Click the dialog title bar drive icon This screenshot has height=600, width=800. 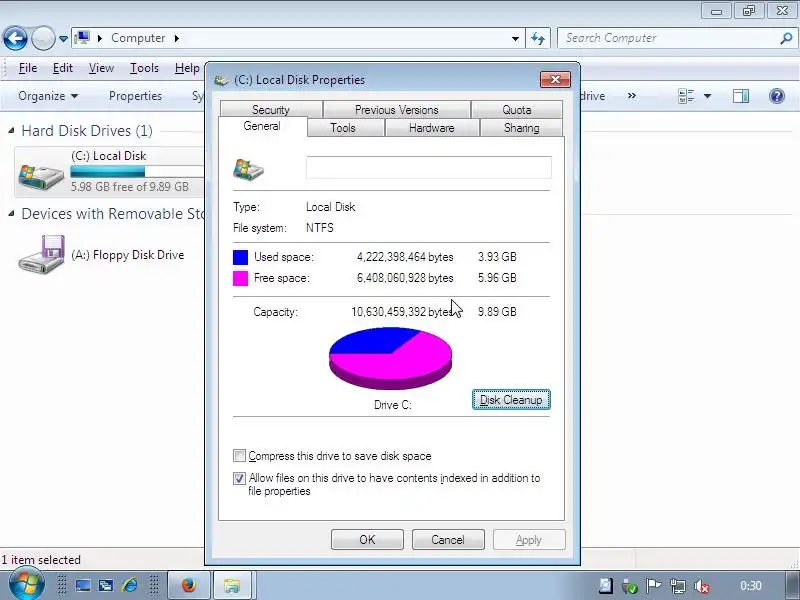221,80
